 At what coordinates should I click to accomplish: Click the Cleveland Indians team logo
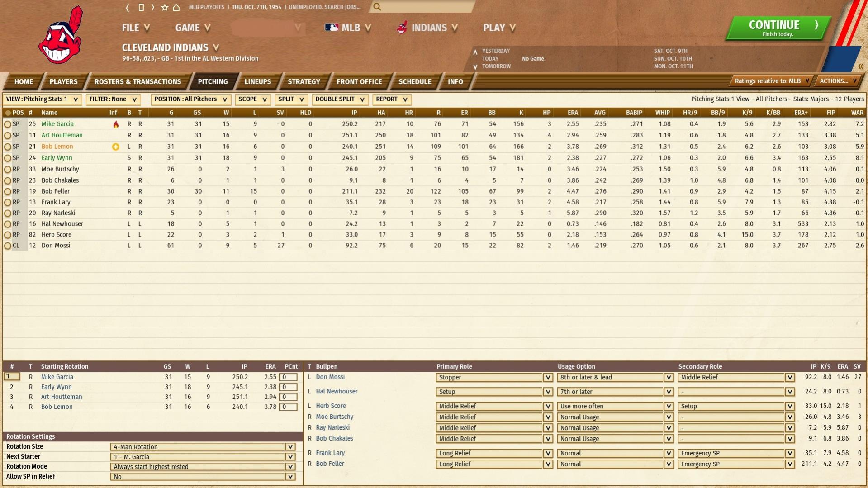[x=61, y=35]
